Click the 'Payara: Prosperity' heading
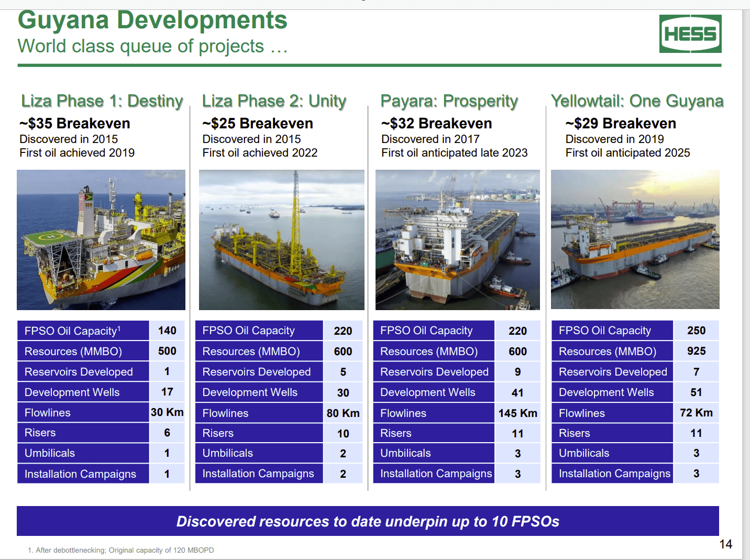The image size is (750, 560). (x=449, y=101)
